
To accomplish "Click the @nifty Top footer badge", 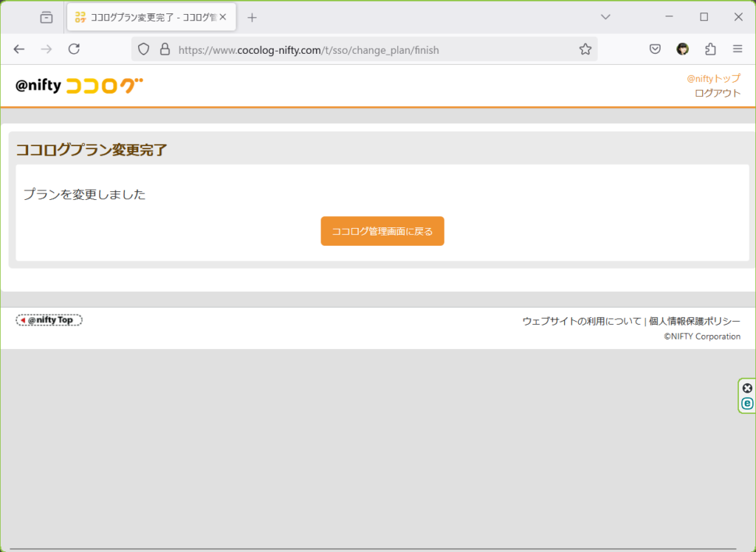I will (49, 320).
